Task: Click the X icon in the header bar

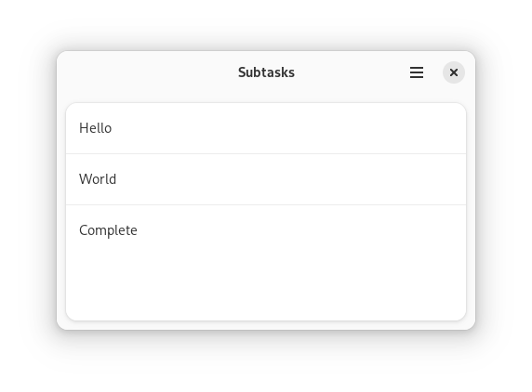Action: [x=454, y=72]
